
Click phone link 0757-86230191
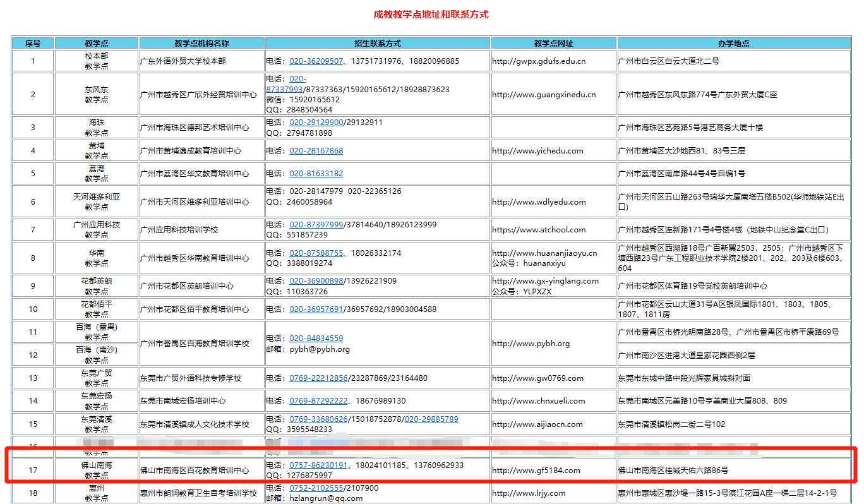[x=318, y=465]
